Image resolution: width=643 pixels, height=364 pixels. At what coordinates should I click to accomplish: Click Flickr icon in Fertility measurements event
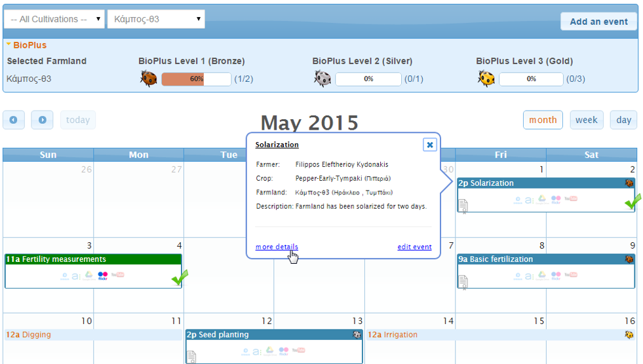pos(103,276)
